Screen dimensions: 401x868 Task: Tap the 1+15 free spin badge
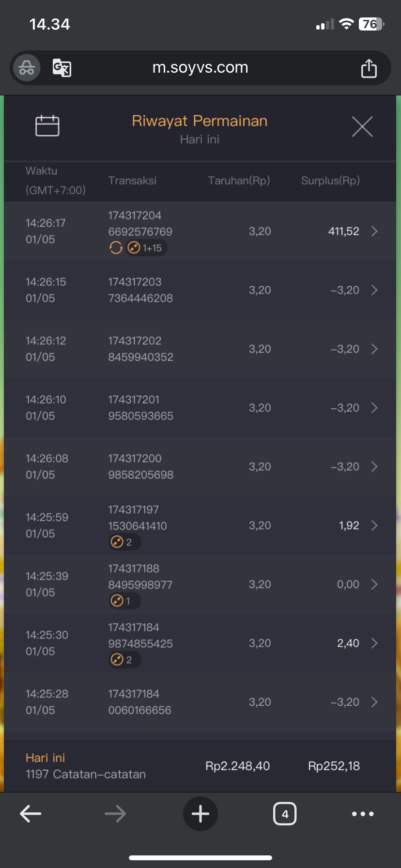tap(146, 248)
